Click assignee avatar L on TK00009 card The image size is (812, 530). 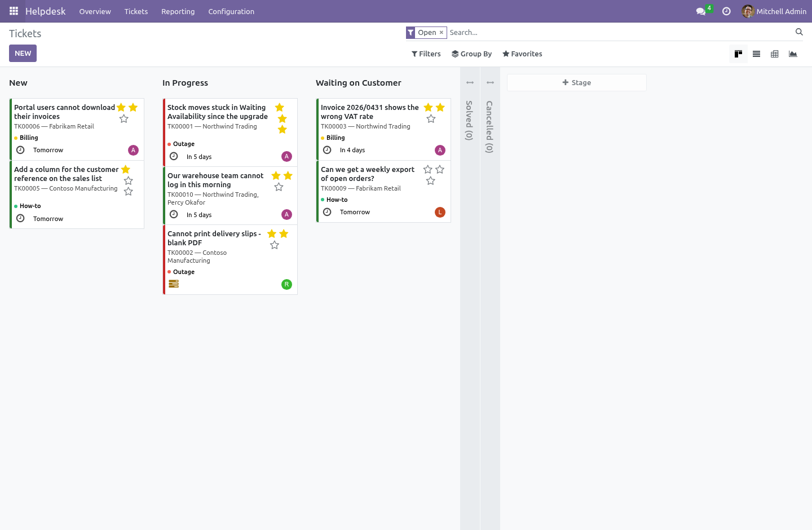point(440,212)
